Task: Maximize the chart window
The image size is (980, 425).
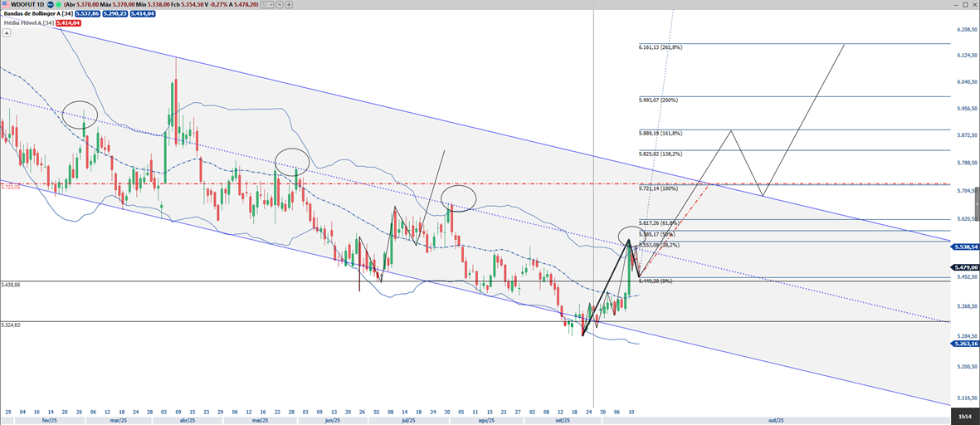Action: 963,4
